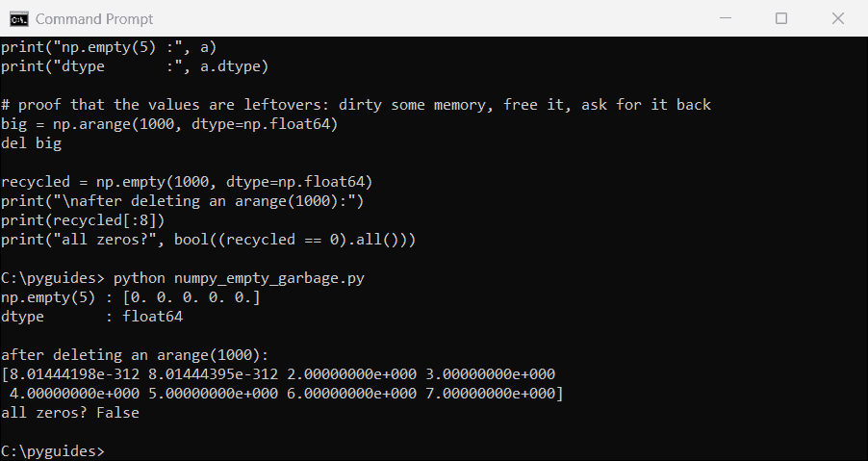
Task: Click the line print("np.empty(5) :", a)
Action: point(109,47)
